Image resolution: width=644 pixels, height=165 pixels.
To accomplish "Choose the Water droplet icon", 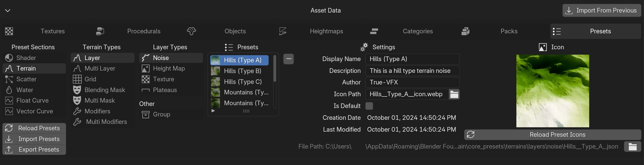I will tap(9, 90).
